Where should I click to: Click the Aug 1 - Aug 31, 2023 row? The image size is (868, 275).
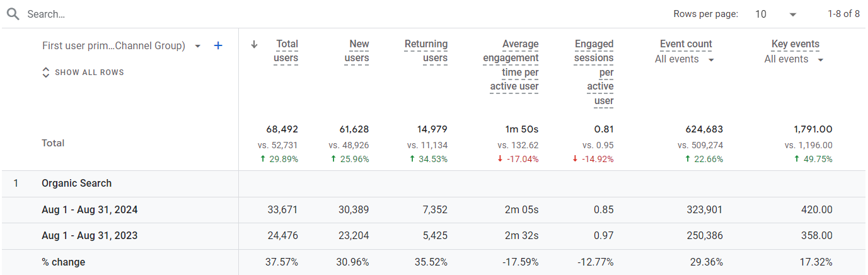click(x=90, y=236)
